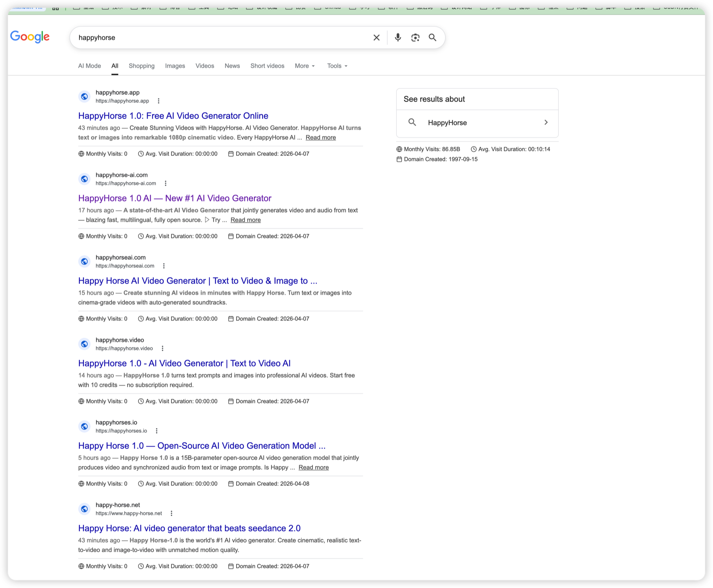Open options menu for happyhorseai.com result
The height and width of the screenshot is (588, 713).
(x=164, y=266)
